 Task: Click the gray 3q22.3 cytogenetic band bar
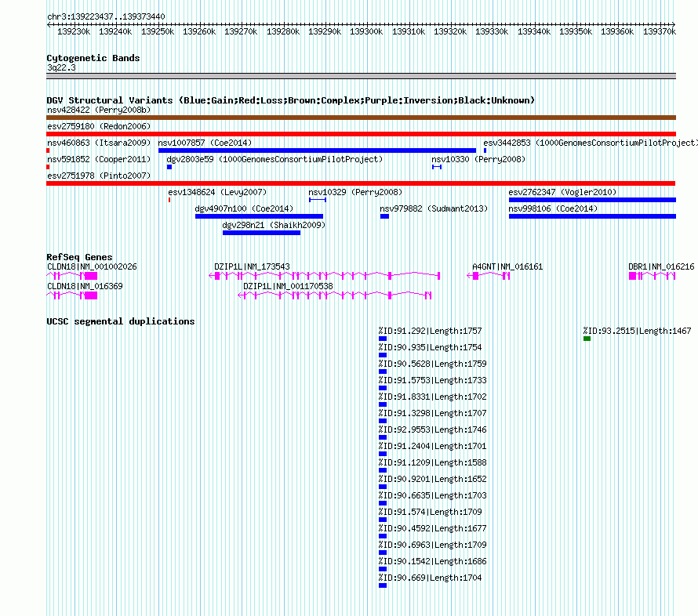pos(361,76)
